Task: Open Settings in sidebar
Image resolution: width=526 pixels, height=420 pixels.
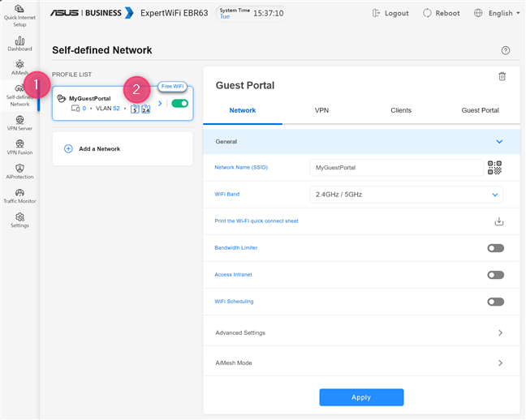Action: [19, 221]
